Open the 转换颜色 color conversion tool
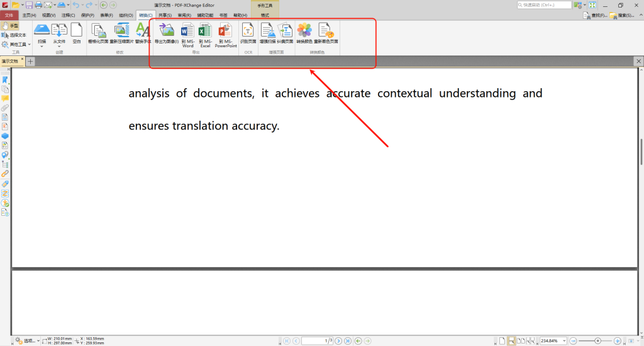The image size is (644, 346). click(x=304, y=33)
